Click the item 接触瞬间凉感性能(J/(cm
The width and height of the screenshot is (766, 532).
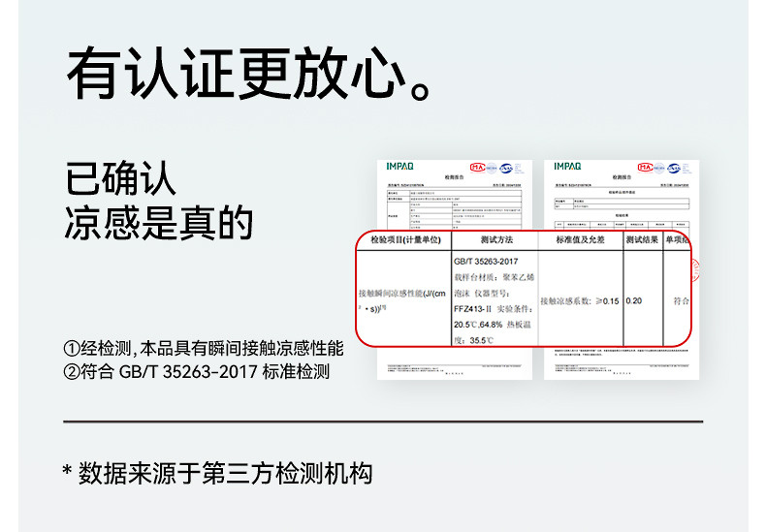[402, 294]
